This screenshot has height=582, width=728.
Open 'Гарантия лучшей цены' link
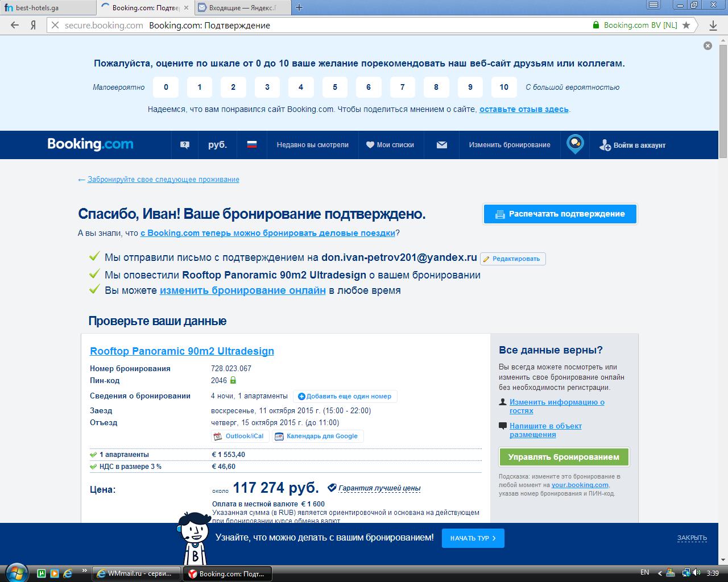pyautogui.click(x=379, y=488)
